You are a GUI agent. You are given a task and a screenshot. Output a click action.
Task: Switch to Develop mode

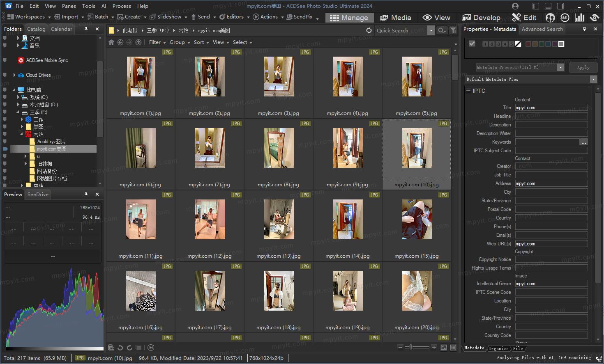tap(481, 18)
